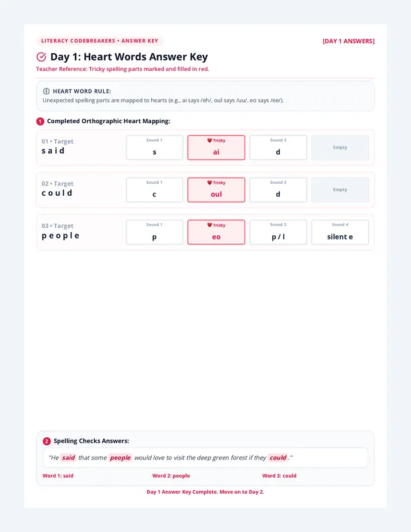This screenshot has height=532, width=411.
Task: Click the Empty box in the 'said' row
Action: (340, 148)
